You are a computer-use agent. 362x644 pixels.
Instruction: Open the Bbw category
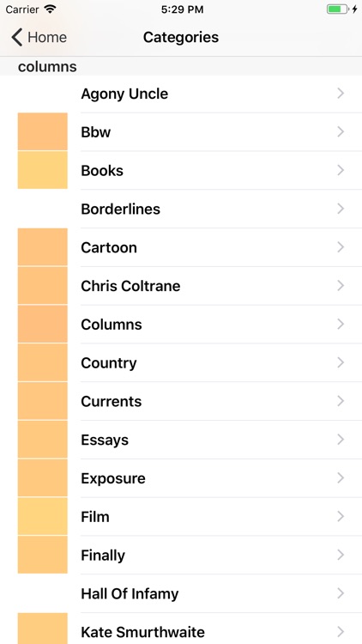181,132
